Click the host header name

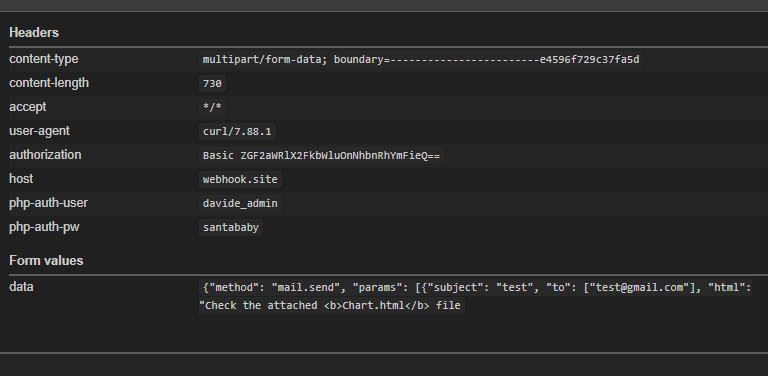pos(21,179)
